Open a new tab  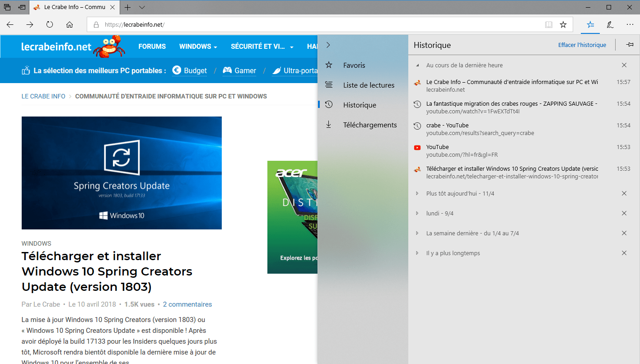pos(128,7)
